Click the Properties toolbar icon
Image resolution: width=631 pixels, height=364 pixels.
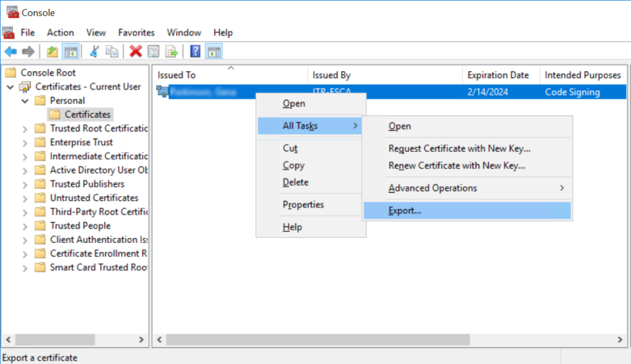154,52
